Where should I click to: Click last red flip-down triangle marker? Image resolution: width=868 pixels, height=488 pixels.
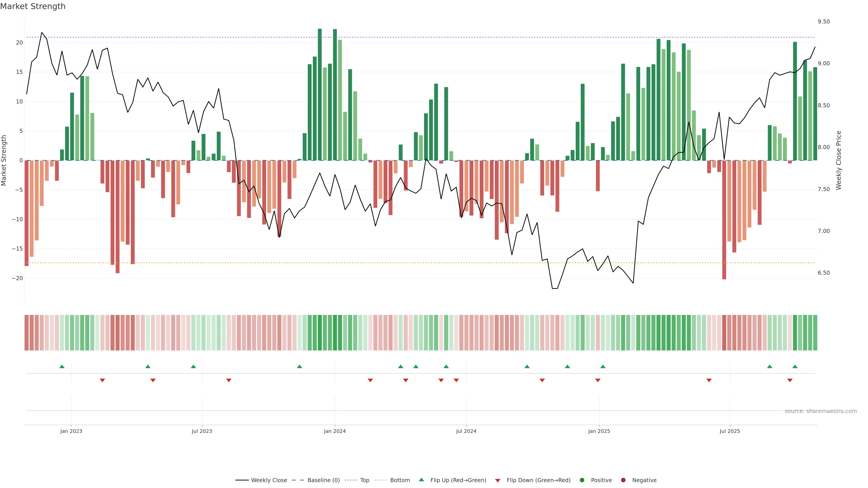coord(790,380)
